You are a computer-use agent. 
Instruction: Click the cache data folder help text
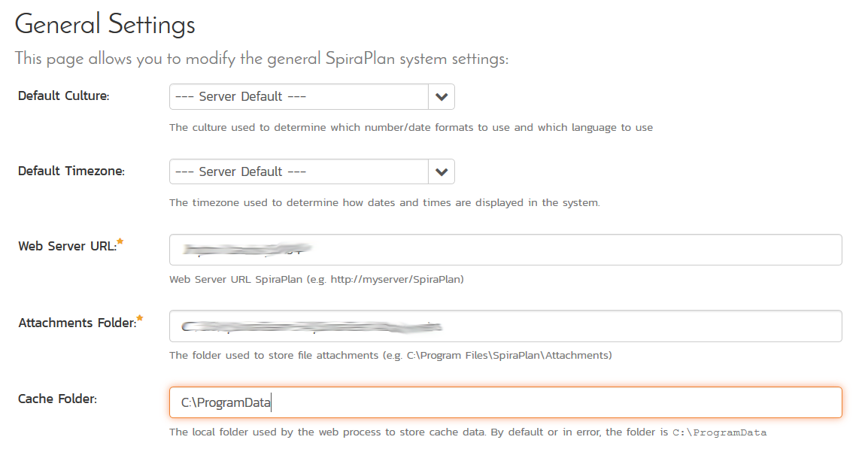point(468,432)
